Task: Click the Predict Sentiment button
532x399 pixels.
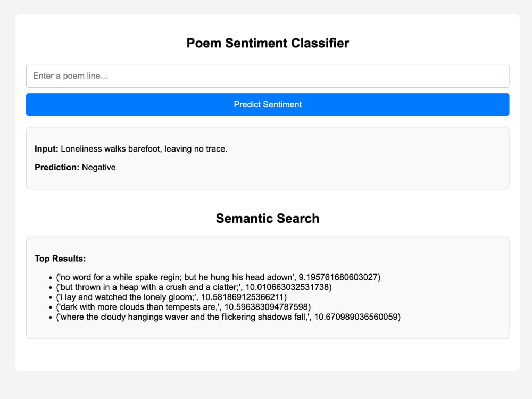Action: (x=268, y=104)
